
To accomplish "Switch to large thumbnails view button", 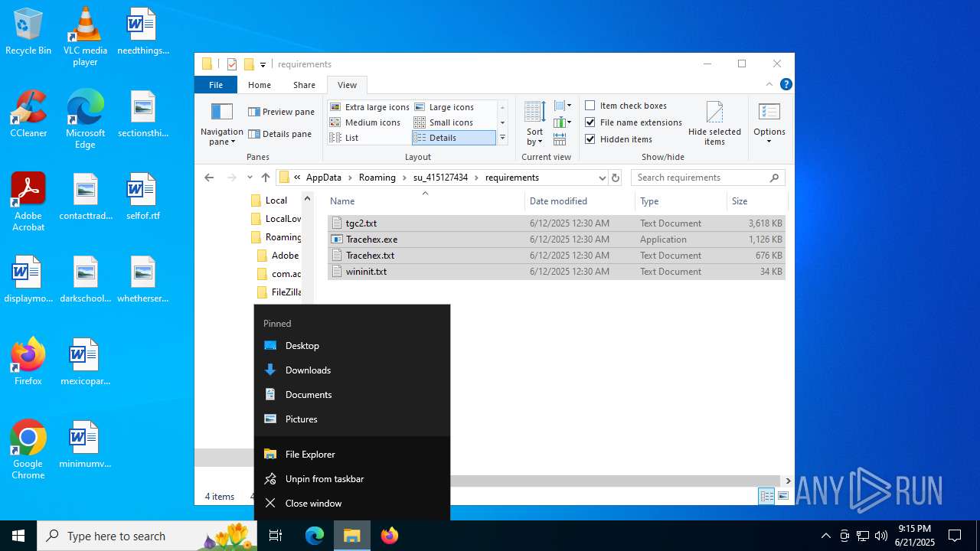I will (x=783, y=496).
